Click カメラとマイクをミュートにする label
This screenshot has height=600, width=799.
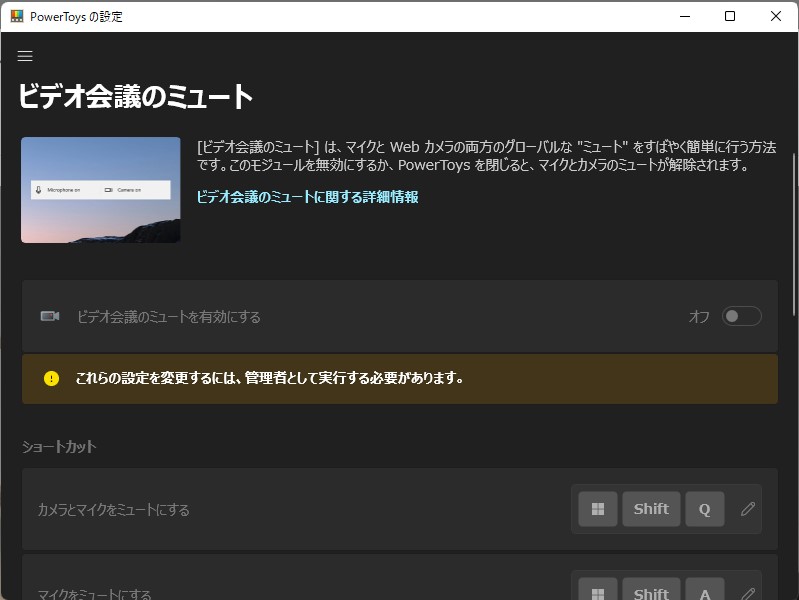tap(114, 509)
